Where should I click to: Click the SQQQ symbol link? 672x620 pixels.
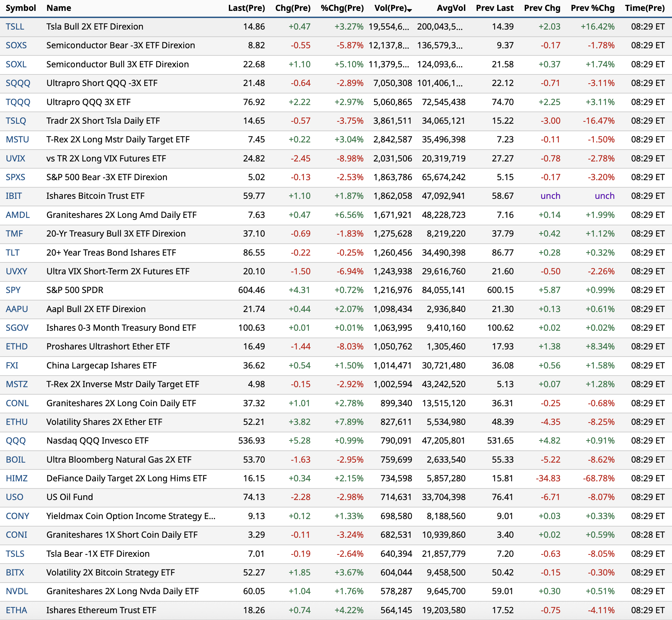coord(18,83)
